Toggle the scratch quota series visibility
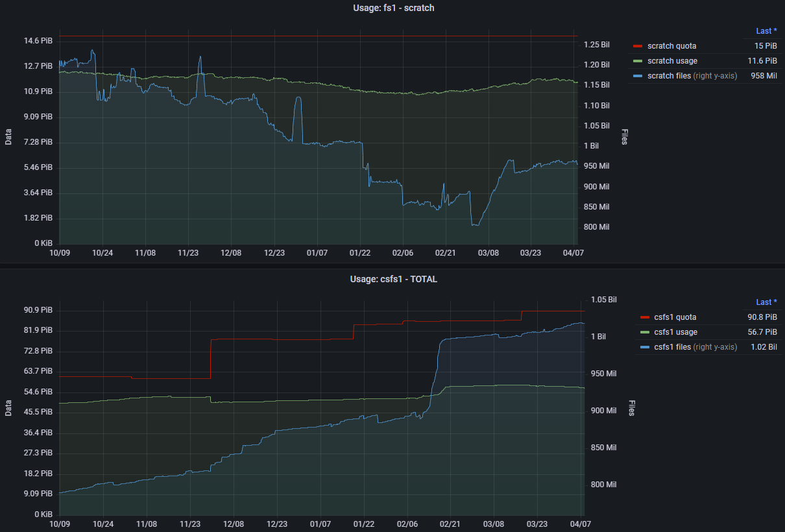 coord(671,46)
